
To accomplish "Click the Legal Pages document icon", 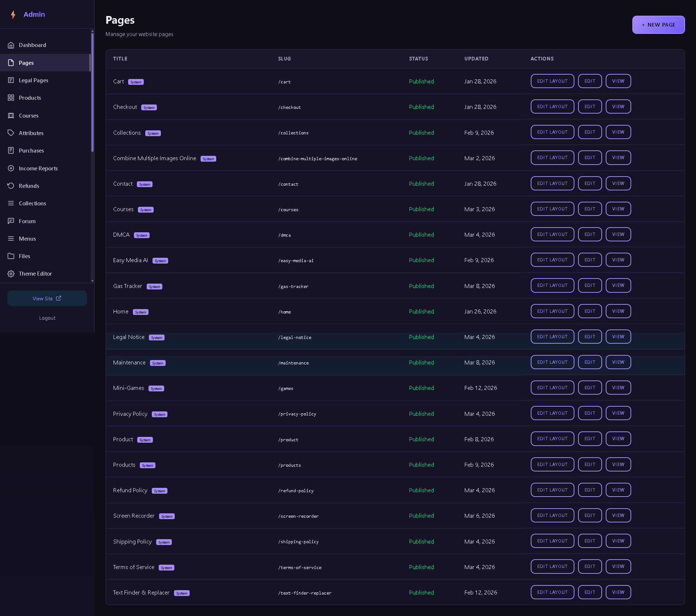I will (x=11, y=80).
